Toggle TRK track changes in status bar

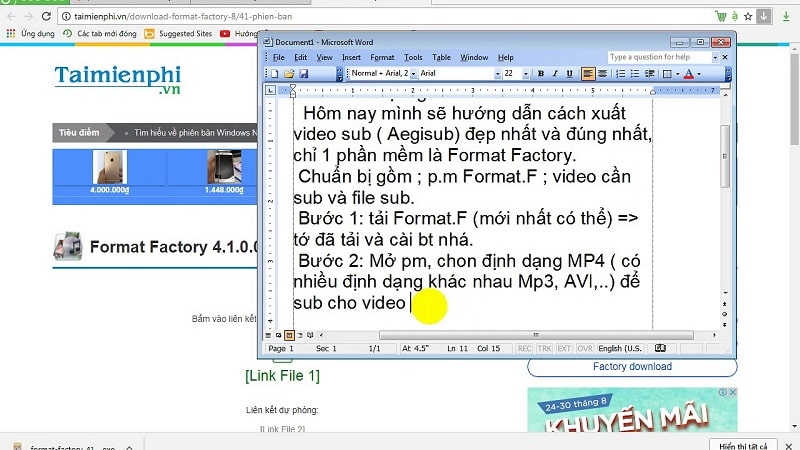click(x=544, y=348)
